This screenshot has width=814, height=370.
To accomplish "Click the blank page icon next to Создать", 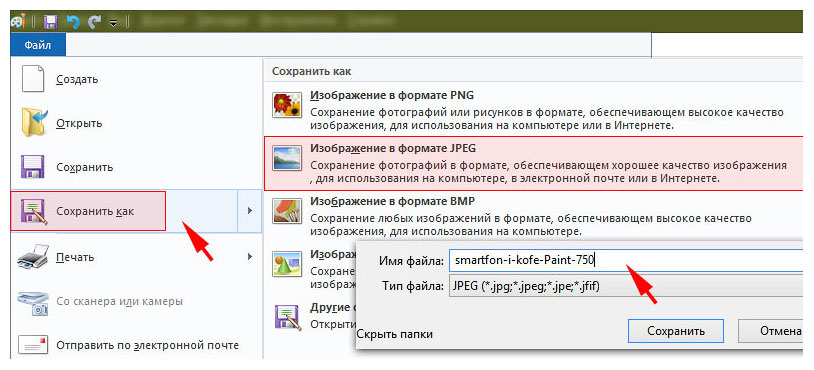I will coord(33,79).
